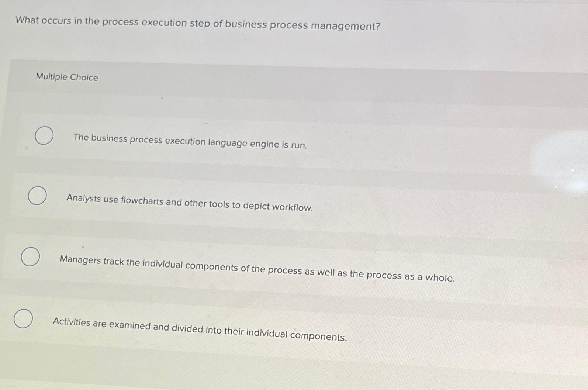Select the 'Multiple Choice' label text
The width and height of the screenshot is (588, 390).
click(x=66, y=77)
